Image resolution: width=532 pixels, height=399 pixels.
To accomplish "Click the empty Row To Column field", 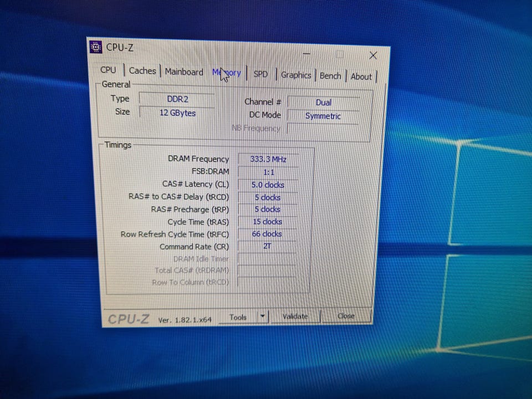I will pos(266,282).
